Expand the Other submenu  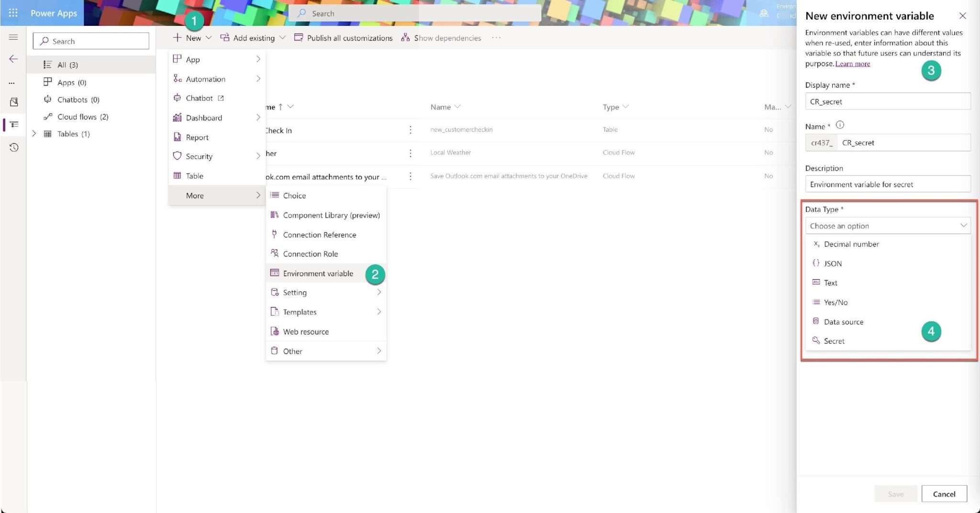click(x=326, y=351)
